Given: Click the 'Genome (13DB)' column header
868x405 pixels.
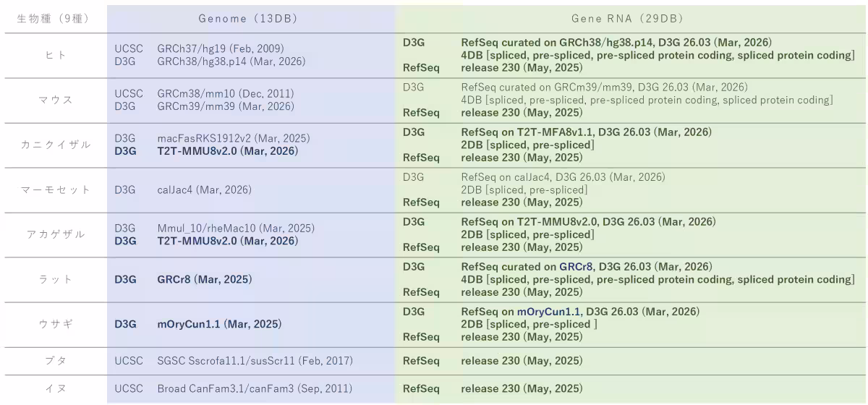Looking at the screenshot, I should pos(248,18).
